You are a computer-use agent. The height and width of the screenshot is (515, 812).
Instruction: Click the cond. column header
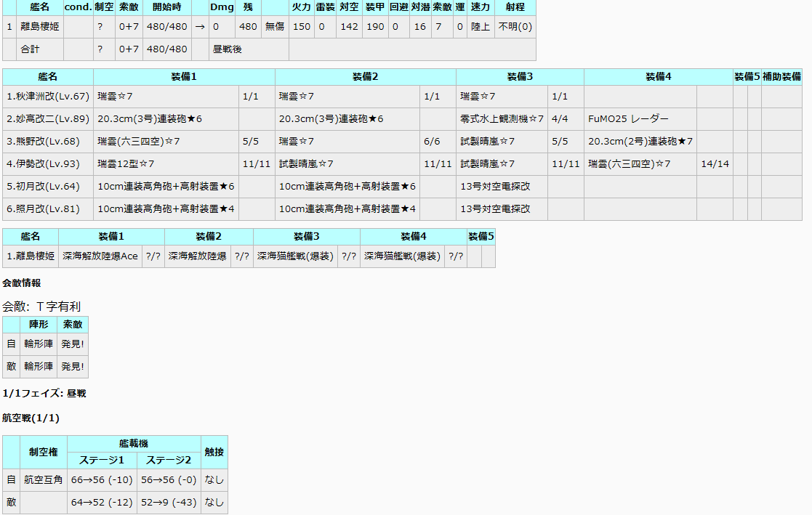78,7
